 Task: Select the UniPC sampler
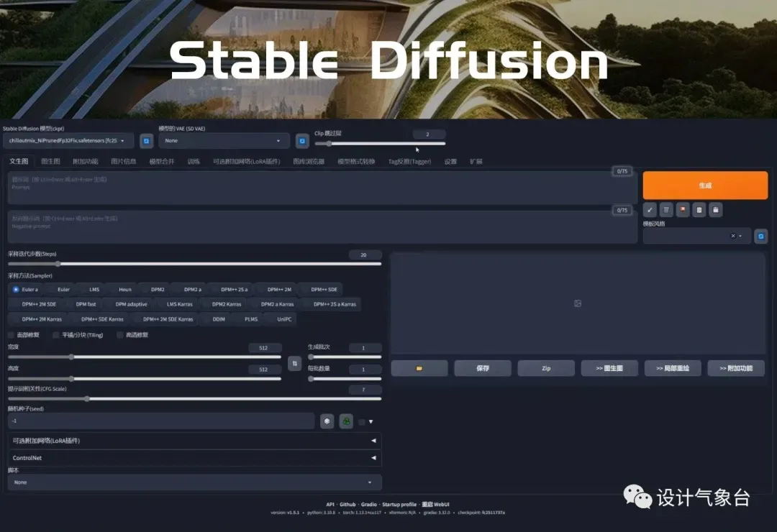pyautogui.click(x=280, y=319)
